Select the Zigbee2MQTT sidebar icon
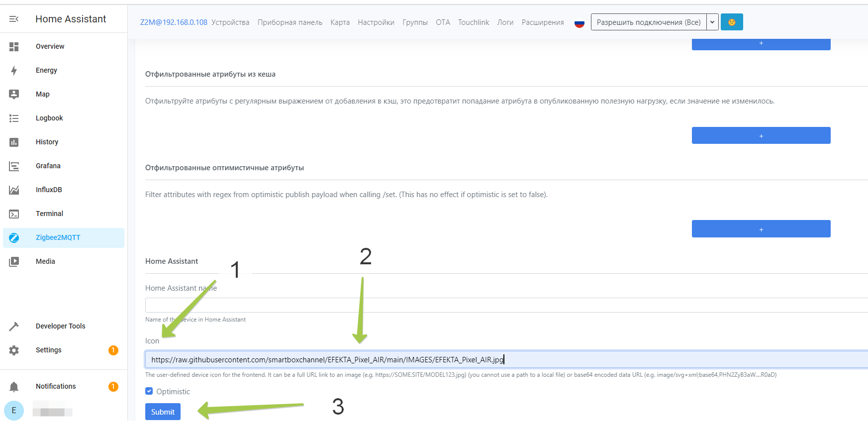Viewport: 868px width, 439px height. [x=14, y=237]
